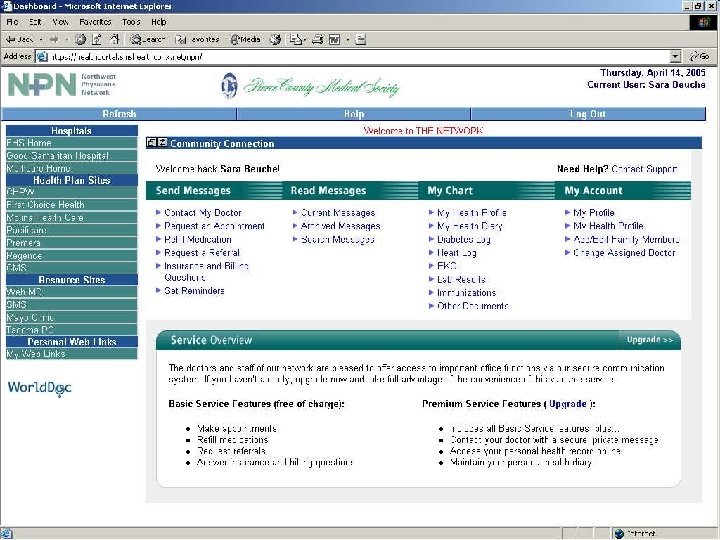Open Good Samaritan Hospital sidebar link

72,156
